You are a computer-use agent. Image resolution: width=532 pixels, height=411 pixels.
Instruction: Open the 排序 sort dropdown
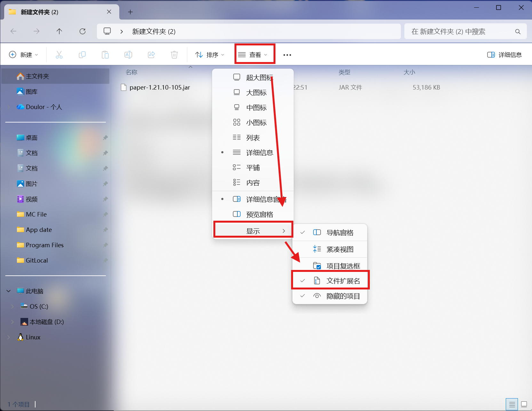point(210,55)
